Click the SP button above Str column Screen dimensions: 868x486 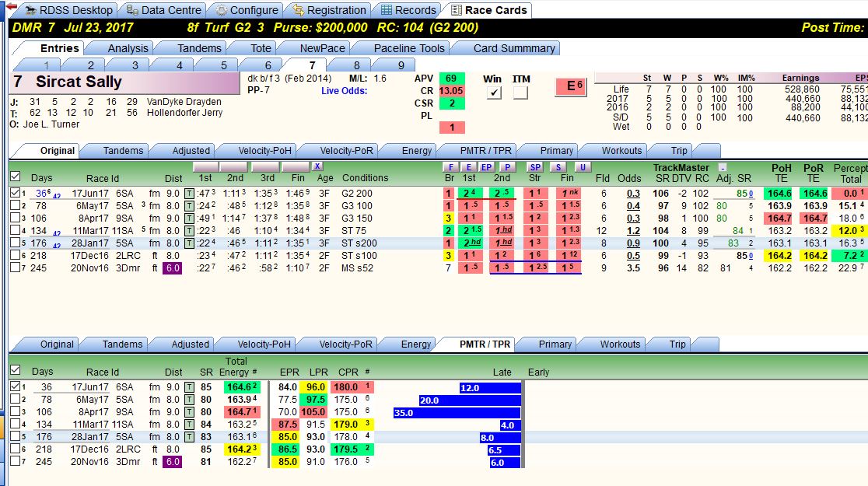point(535,167)
